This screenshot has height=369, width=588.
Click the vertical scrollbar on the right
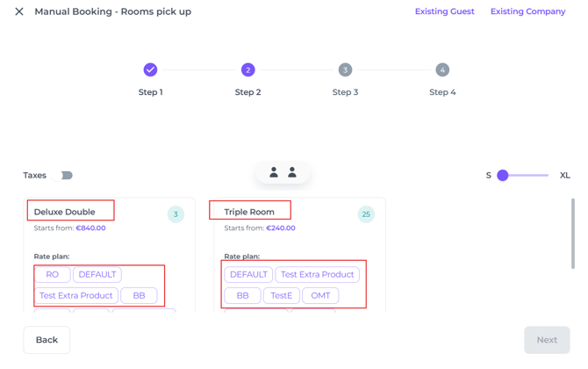pyautogui.click(x=573, y=233)
